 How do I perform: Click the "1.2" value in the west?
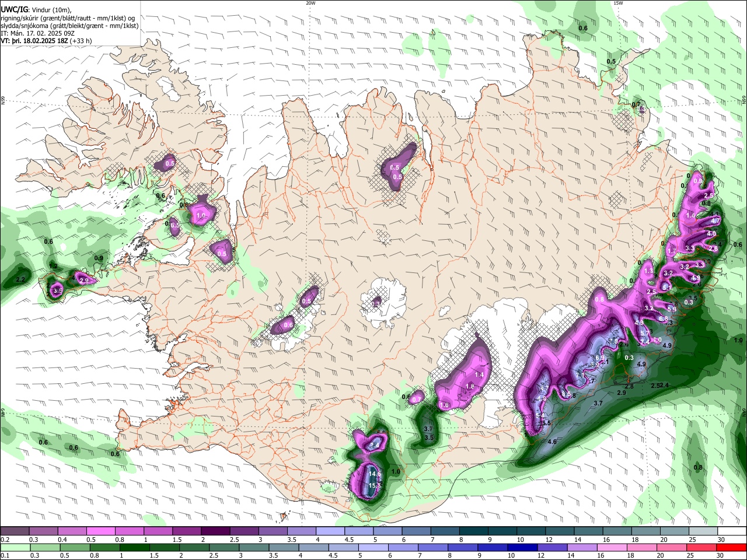pyautogui.click(x=53, y=267)
